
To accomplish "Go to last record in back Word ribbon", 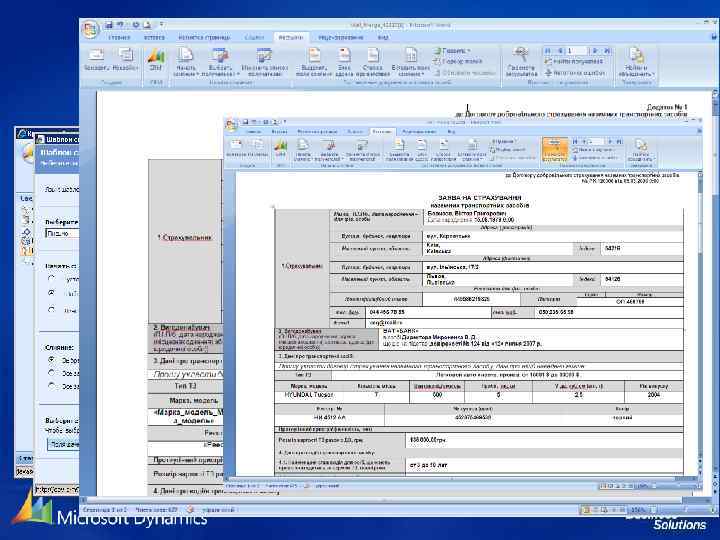I will pyautogui.click(x=607, y=51).
